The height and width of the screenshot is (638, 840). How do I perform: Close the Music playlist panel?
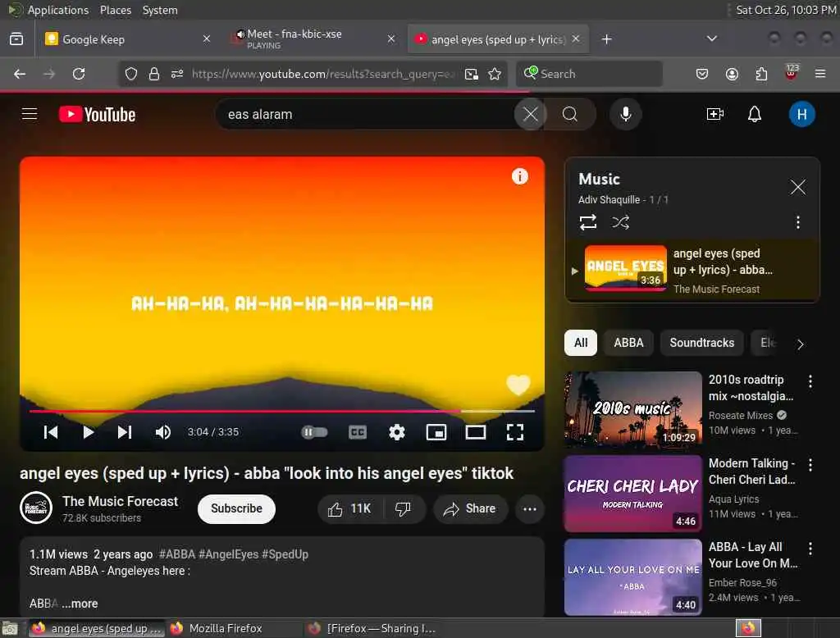(797, 187)
